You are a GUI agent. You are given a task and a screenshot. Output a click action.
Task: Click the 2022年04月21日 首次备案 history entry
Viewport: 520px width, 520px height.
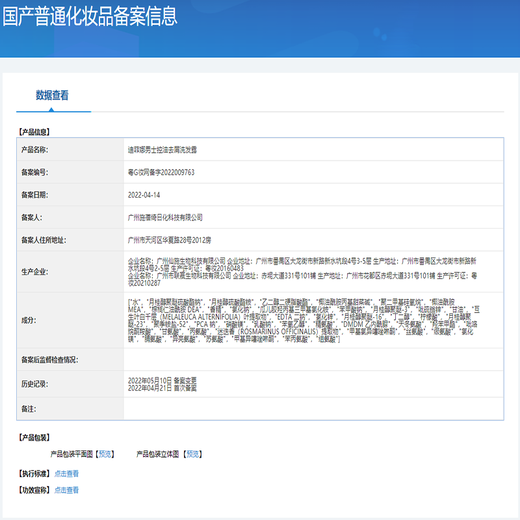162,388
